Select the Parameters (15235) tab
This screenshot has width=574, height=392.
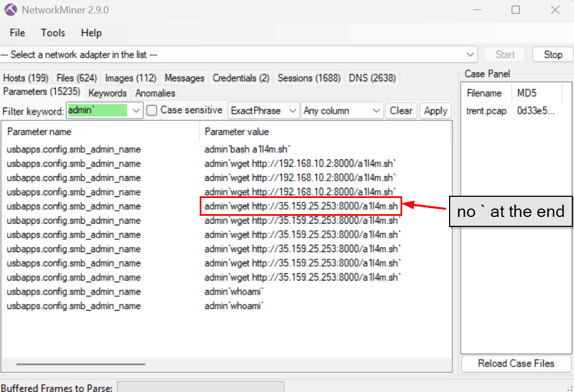42,91
